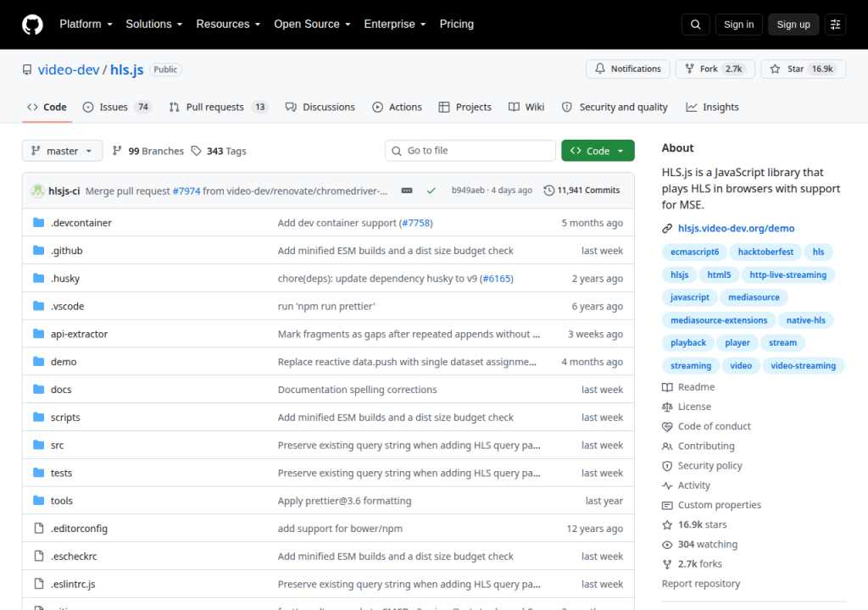
Task: Select the video-streaming topic tag
Action: [x=804, y=366]
